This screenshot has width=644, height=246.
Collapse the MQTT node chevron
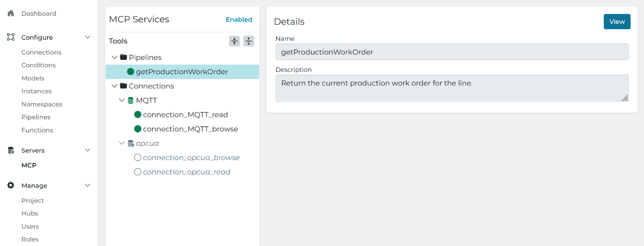click(x=122, y=100)
